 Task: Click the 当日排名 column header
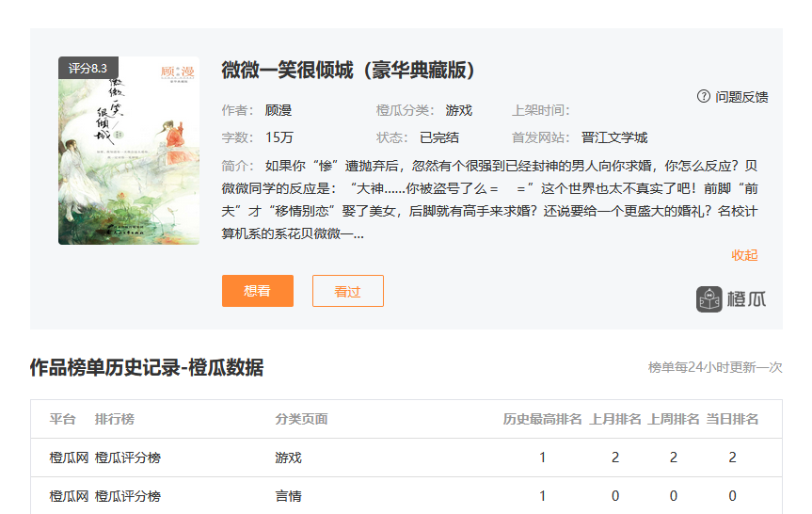coord(732,419)
